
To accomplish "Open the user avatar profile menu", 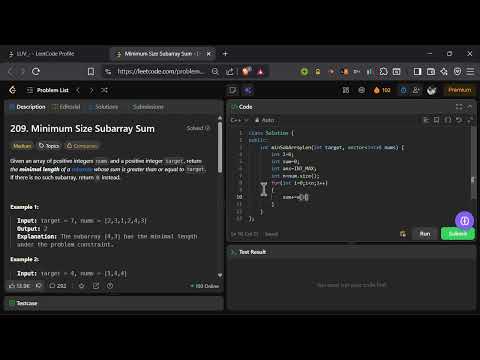I will coord(432,90).
